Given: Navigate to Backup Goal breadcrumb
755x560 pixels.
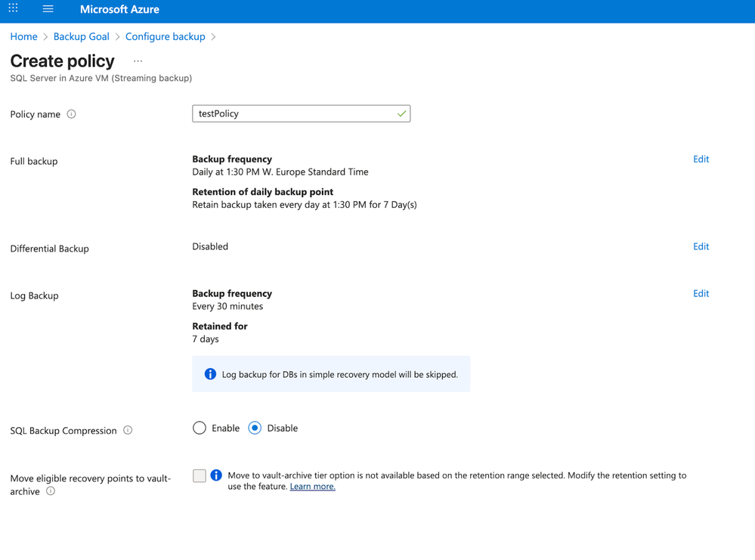Looking at the screenshot, I should pyautogui.click(x=81, y=36).
